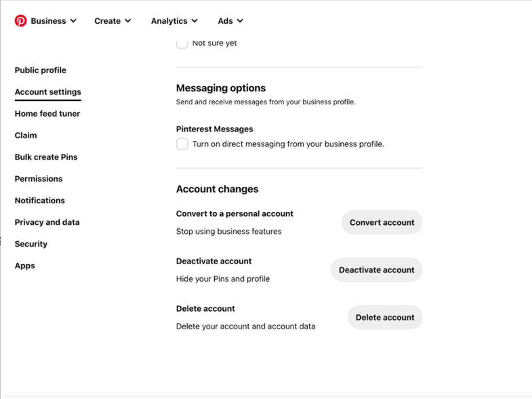Open the Claim settings page

(x=26, y=135)
